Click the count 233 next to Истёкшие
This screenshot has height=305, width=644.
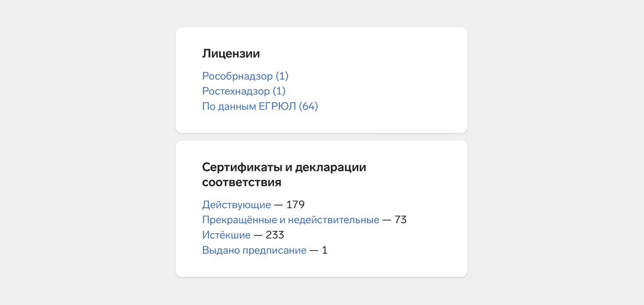(275, 235)
